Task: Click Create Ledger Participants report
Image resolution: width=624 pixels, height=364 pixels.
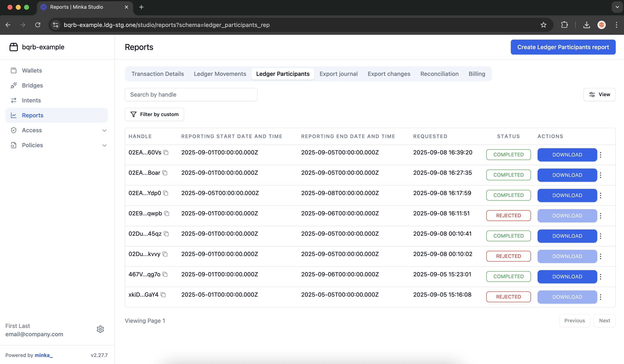Action: tap(563, 47)
